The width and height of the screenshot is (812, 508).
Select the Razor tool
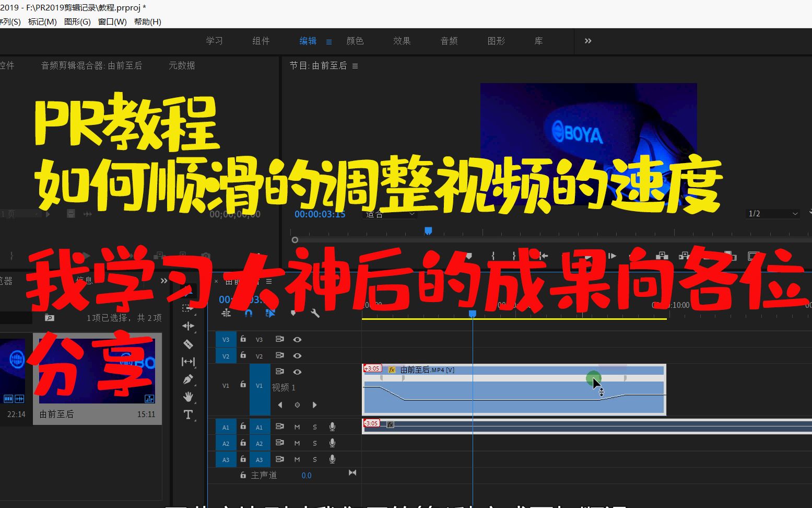(187, 344)
